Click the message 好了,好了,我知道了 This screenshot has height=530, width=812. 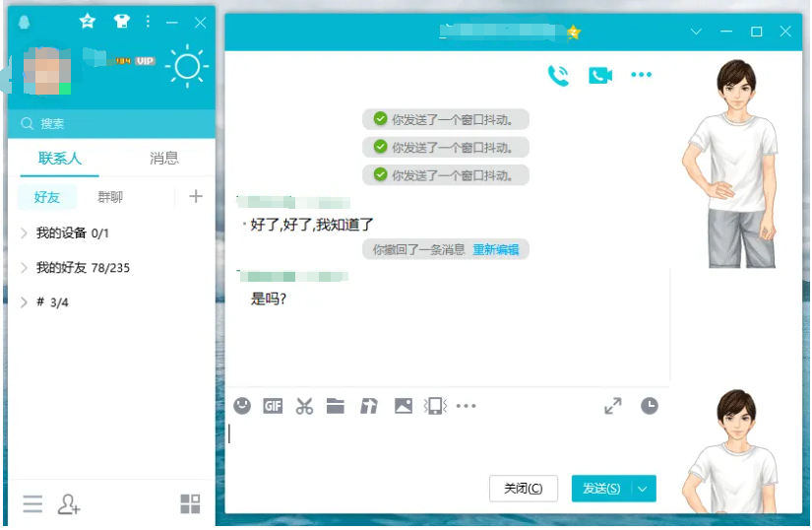point(312,225)
